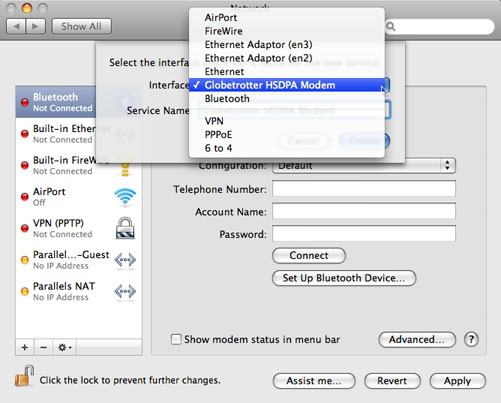Screen dimensions: 501x403
Task: Click the Telephone Number field
Action: click(x=364, y=189)
